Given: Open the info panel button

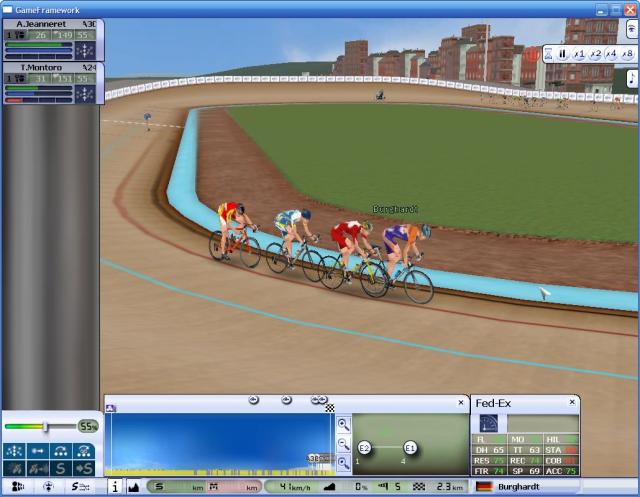Looking at the screenshot, I should click(x=114, y=487).
